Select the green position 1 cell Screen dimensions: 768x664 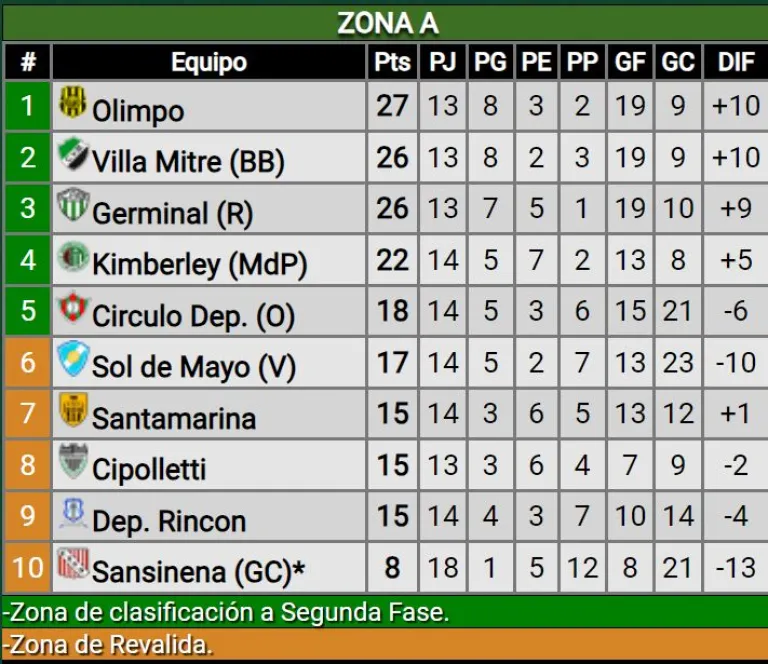(27, 106)
